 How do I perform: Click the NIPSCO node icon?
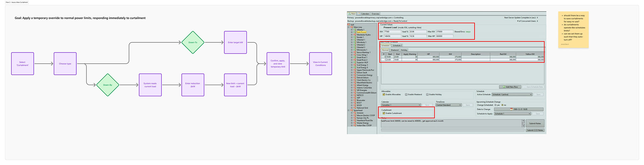(x=355, y=95)
